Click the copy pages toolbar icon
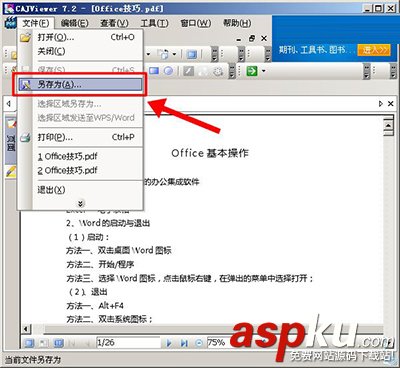The height and width of the screenshot is (368, 400). [x=164, y=54]
